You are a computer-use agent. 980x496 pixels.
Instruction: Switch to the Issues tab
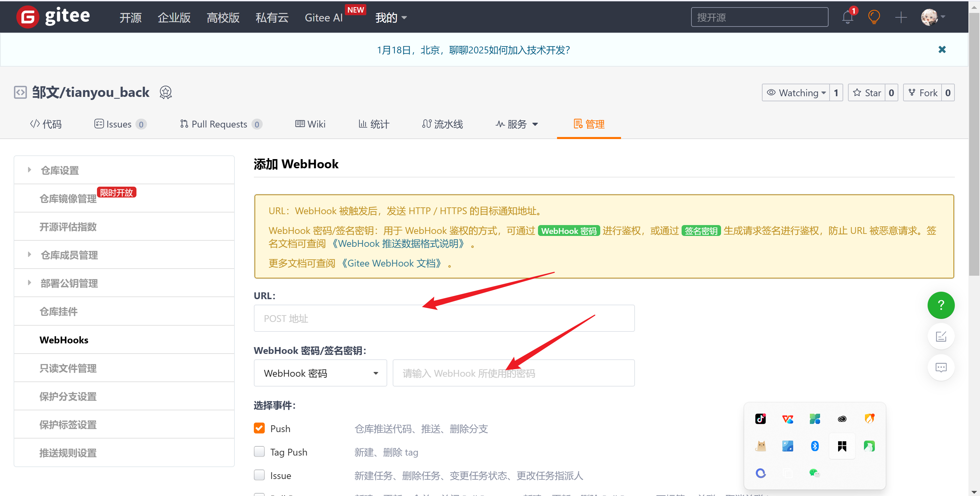click(120, 124)
